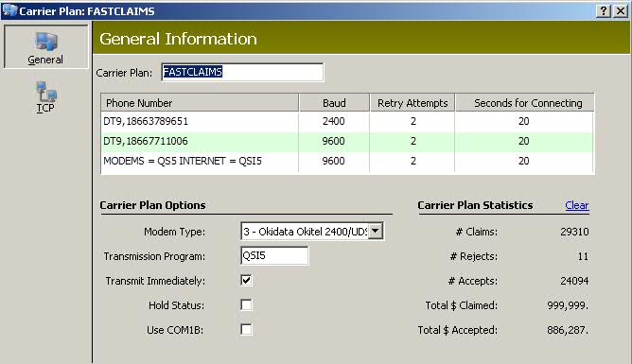Select the MODEMS = QS5 INTERNET row
Screen dimensions: 632x364
[183, 161]
